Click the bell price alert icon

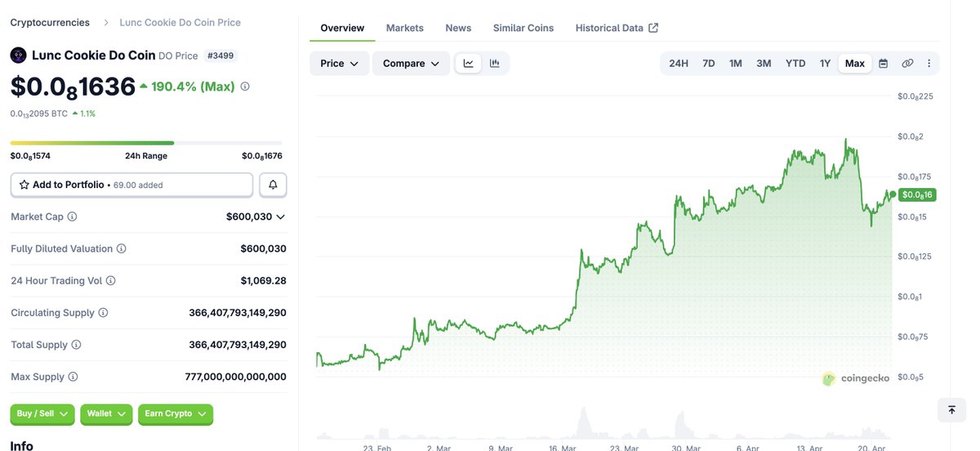(273, 185)
